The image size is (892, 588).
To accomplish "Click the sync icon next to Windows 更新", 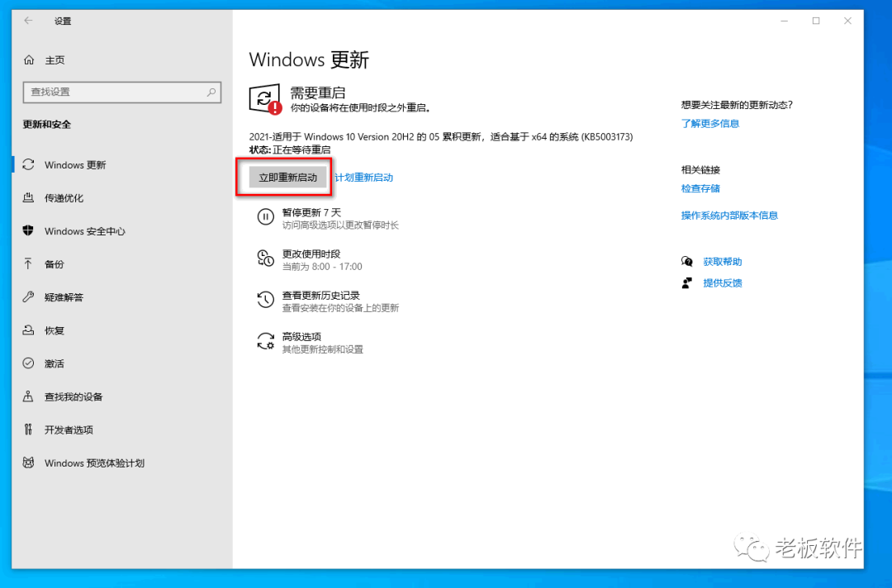I will [28, 164].
